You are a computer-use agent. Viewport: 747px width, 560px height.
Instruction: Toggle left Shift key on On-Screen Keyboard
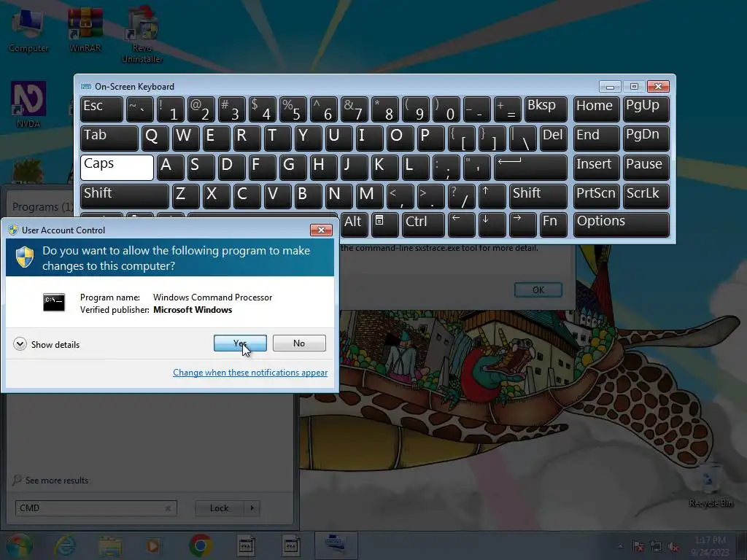point(124,196)
